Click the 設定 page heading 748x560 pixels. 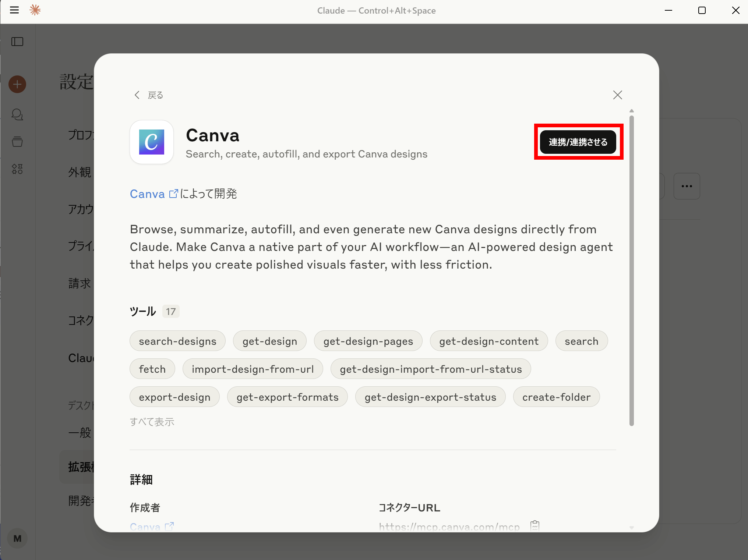pos(77,82)
